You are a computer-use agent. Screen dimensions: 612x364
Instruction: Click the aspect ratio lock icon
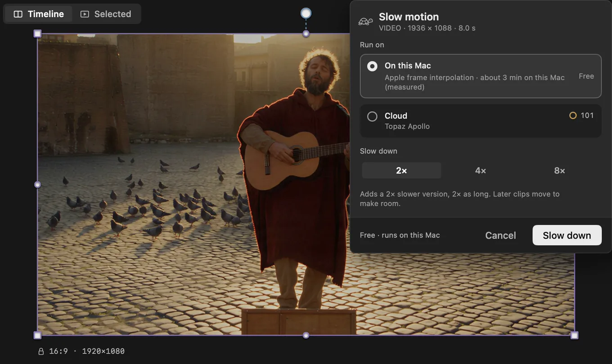click(x=41, y=351)
